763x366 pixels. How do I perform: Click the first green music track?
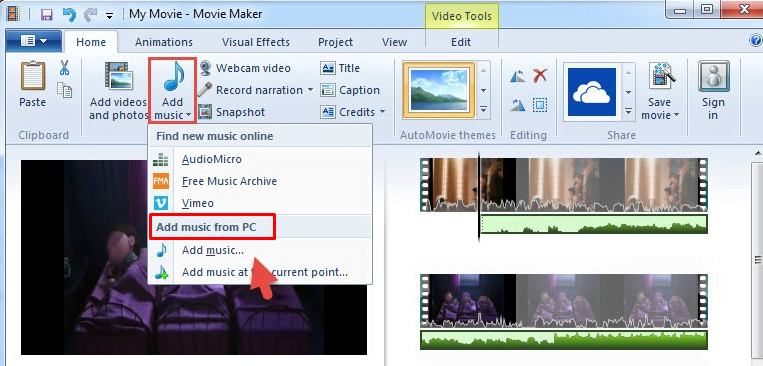coord(594,224)
